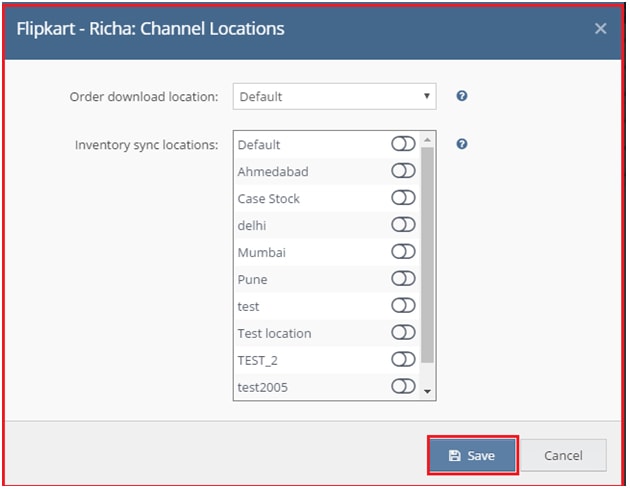Select 'Ahmedabad' text in locations list
Screen dimensions: 630x489
273,172
